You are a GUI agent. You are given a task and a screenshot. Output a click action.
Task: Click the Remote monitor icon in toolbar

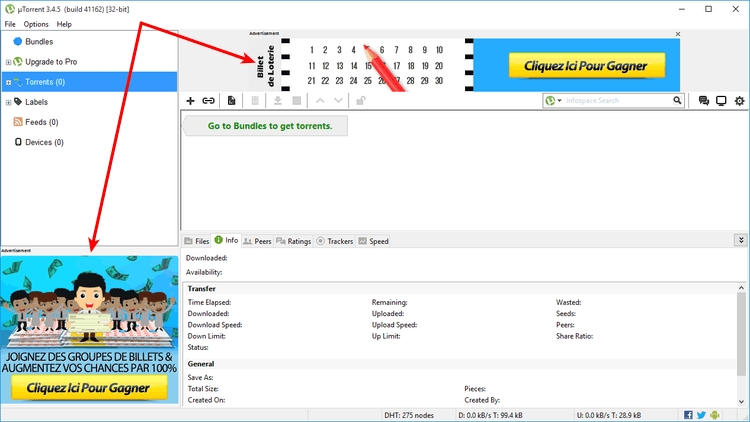click(x=722, y=101)
